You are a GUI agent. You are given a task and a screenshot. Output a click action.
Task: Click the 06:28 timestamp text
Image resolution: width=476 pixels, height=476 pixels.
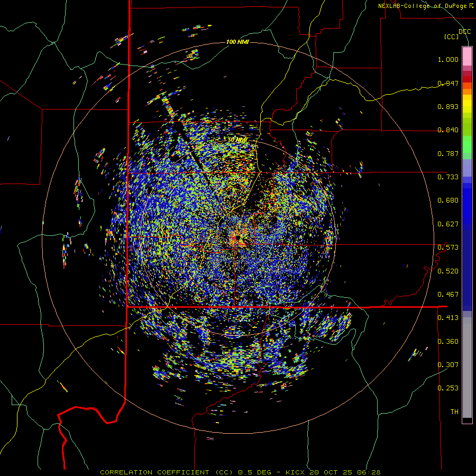(369, 472)
